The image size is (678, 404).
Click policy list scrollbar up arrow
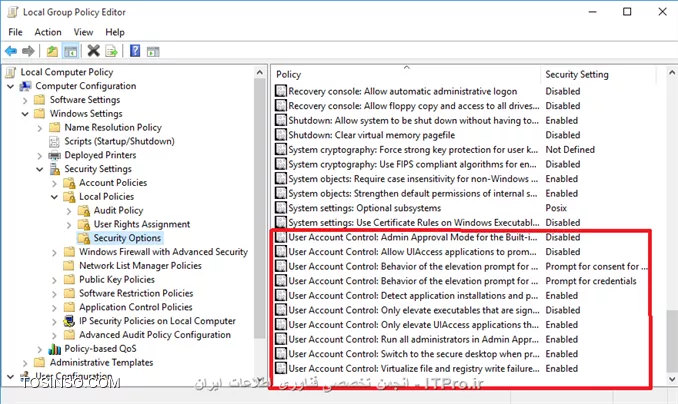coord(672,73)
